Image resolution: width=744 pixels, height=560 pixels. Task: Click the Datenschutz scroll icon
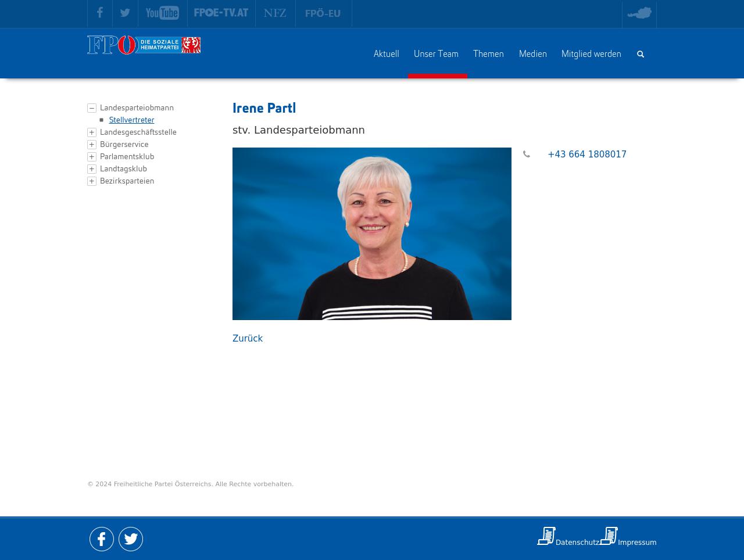coord(546,536)
